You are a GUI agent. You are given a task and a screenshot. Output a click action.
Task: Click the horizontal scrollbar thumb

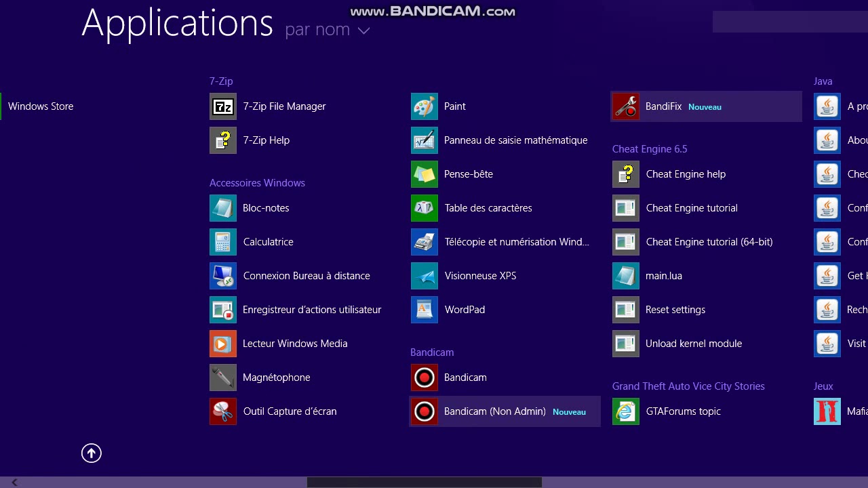tap(425, 483)
